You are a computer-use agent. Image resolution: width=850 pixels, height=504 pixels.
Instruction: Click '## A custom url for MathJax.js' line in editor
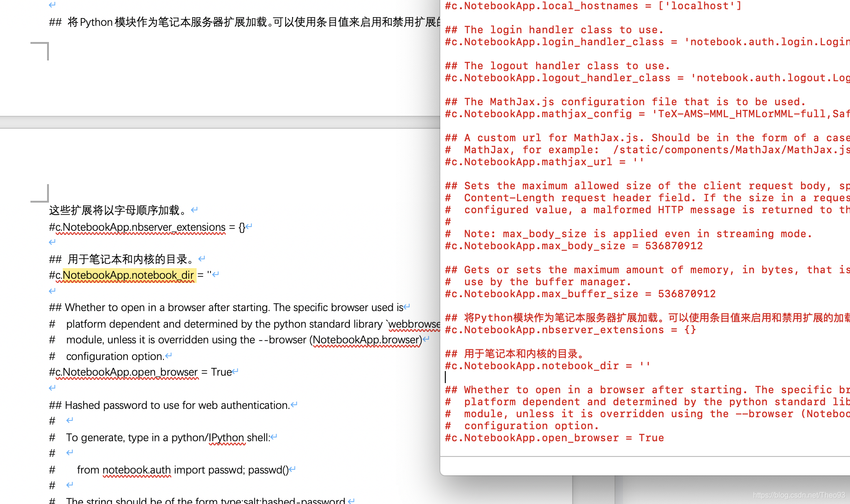(647, 138)
